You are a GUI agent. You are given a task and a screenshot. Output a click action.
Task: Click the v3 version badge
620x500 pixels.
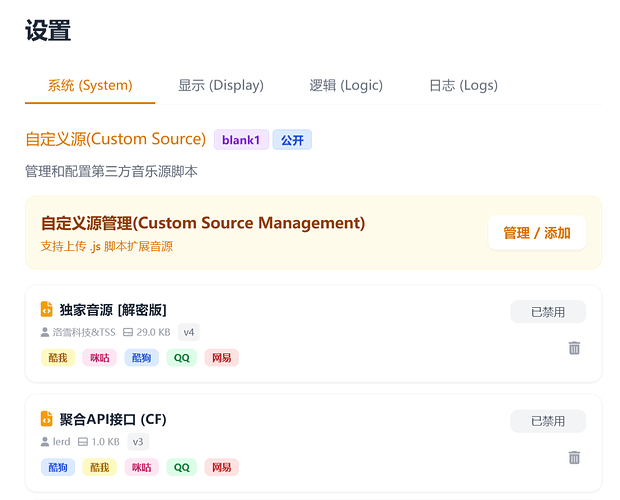point(138,442)
